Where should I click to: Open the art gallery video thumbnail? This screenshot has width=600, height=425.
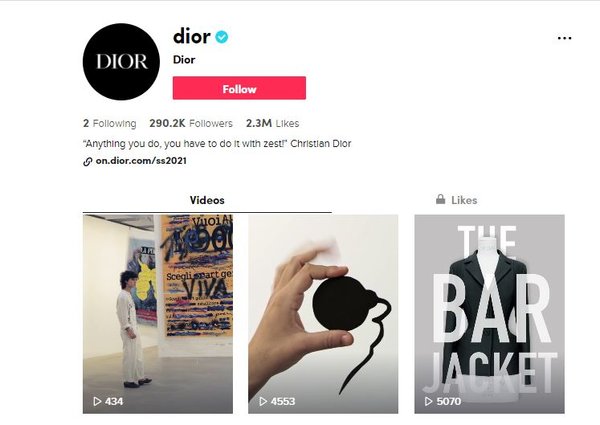(x=158, y=314)
